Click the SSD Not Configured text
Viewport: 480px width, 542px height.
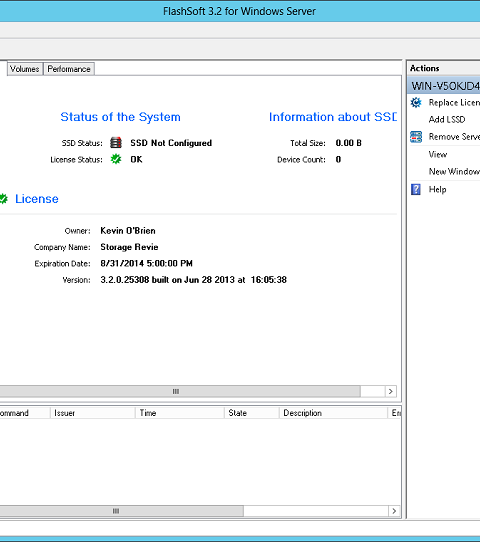[171, 143]
